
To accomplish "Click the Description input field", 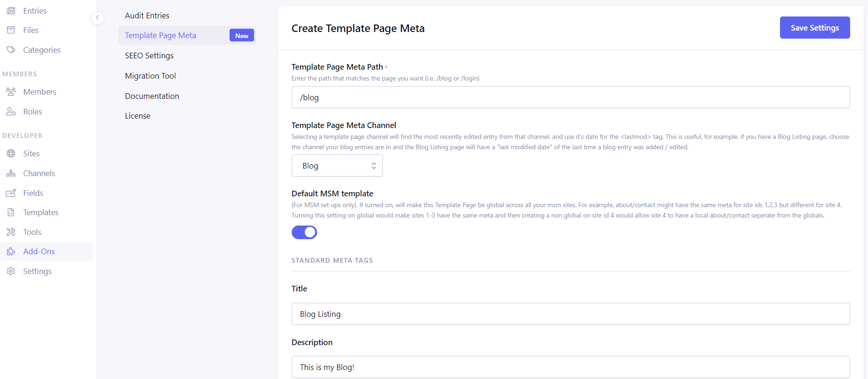I will (571, 367).
